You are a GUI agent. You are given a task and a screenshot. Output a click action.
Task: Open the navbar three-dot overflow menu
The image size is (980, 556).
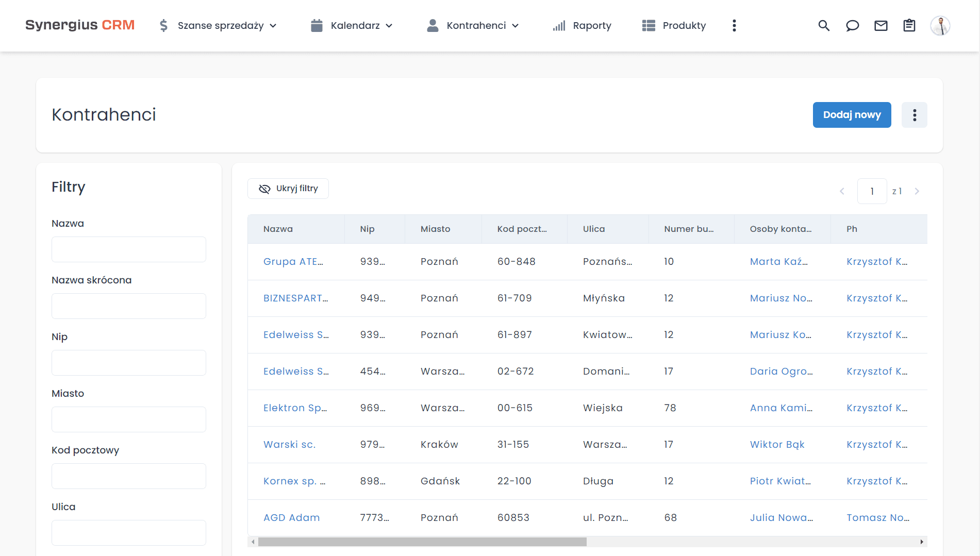734,26
